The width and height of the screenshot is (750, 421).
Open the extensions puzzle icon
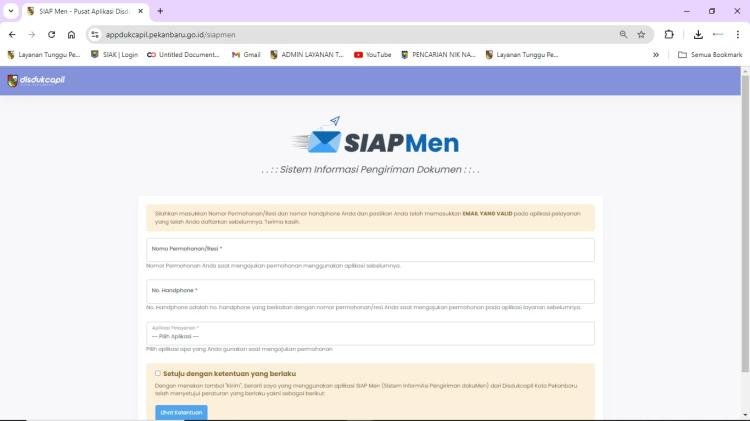click(x=669, y=34)
